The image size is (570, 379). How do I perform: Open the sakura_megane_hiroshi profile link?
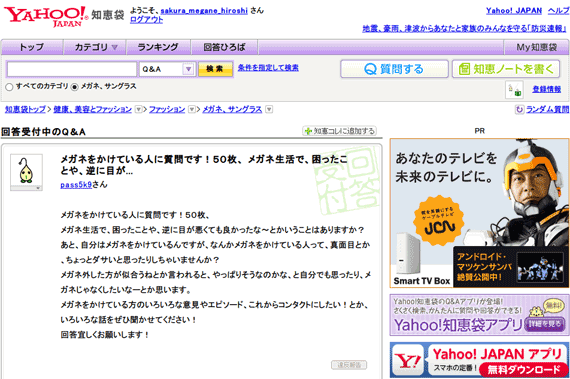pos(204,11)
